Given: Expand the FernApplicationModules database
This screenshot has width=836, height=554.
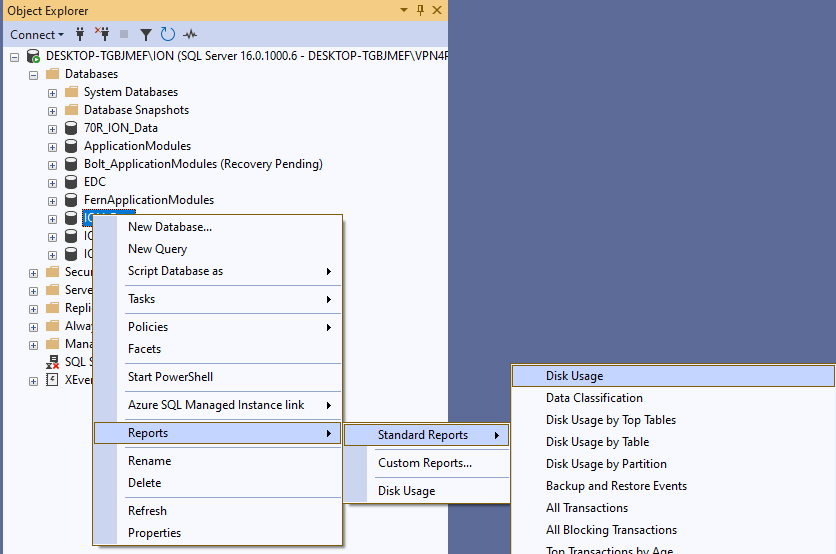Looking at the screenshot, I should (52, 201).
